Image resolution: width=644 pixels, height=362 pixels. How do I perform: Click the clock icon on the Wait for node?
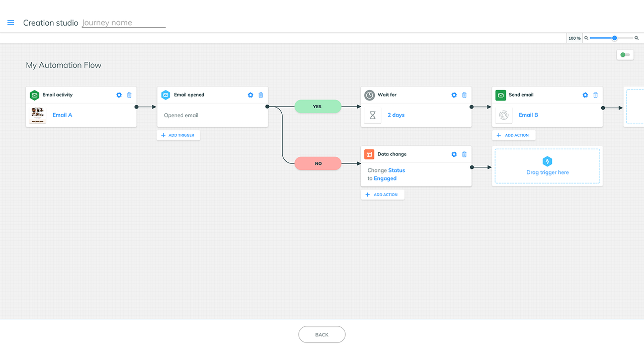pyautogui.click(x=370, y=95)
